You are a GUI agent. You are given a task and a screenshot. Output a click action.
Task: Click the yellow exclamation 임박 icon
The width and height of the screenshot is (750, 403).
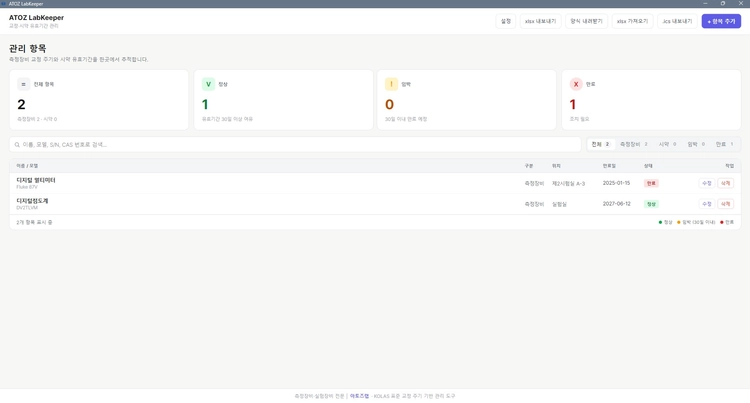click(x=391, y=84)
